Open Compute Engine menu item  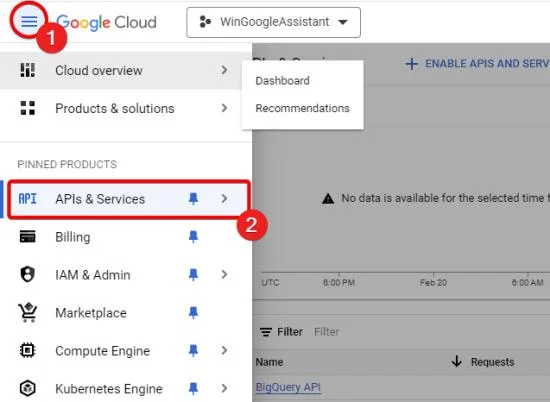[x=125, y=350]
